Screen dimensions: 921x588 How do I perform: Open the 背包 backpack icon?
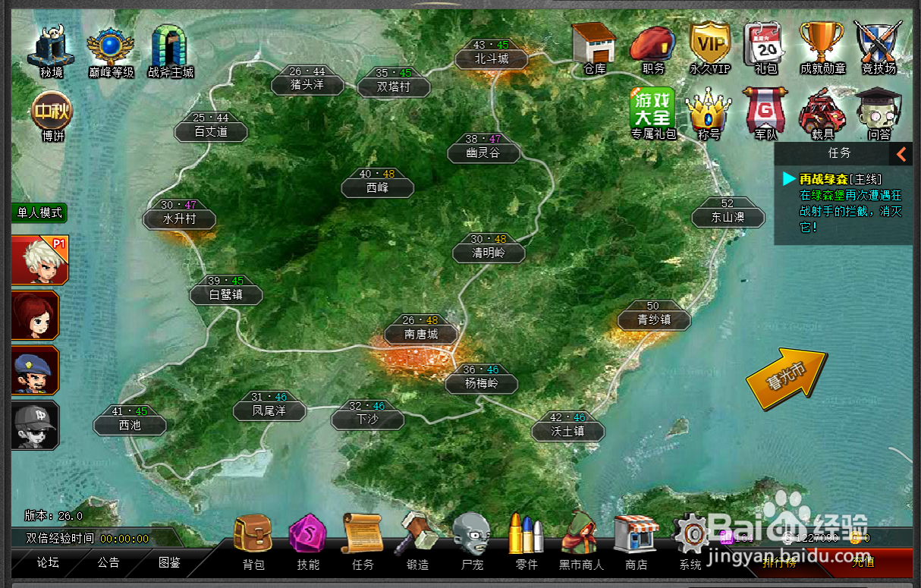click(253, 542)
